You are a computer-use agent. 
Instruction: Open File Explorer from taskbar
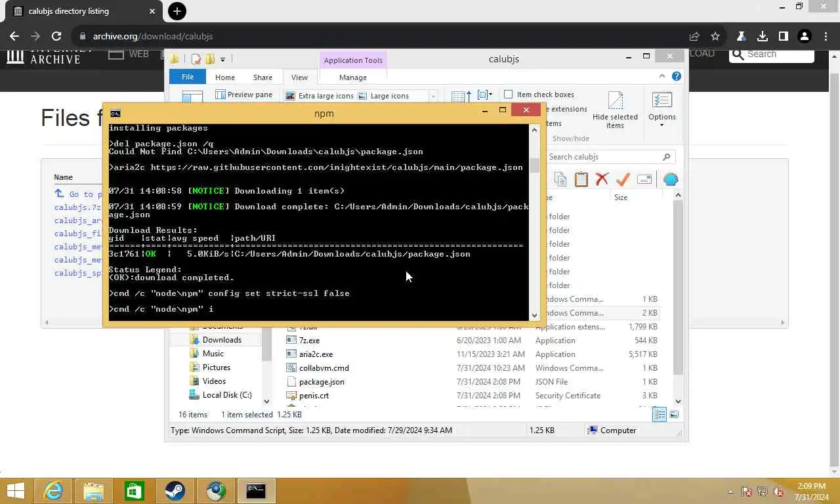(x=94, y=491)
